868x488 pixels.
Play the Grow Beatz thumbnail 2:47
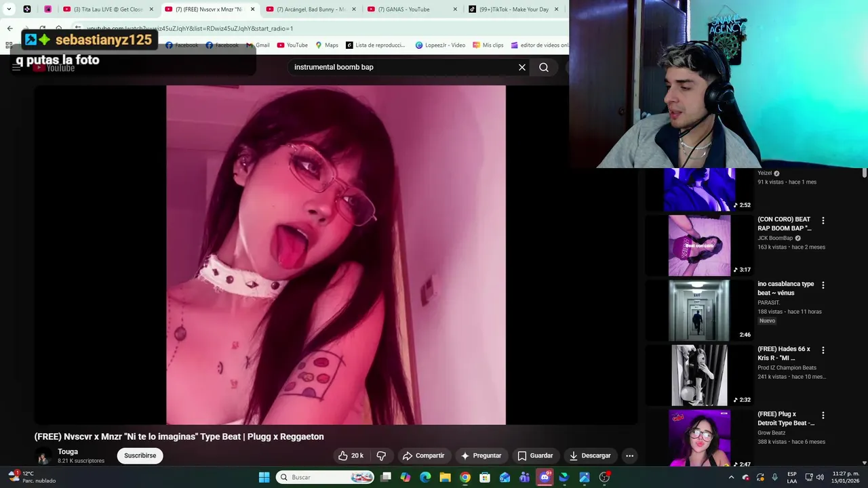pyautogui.click(x=699, y=438)
